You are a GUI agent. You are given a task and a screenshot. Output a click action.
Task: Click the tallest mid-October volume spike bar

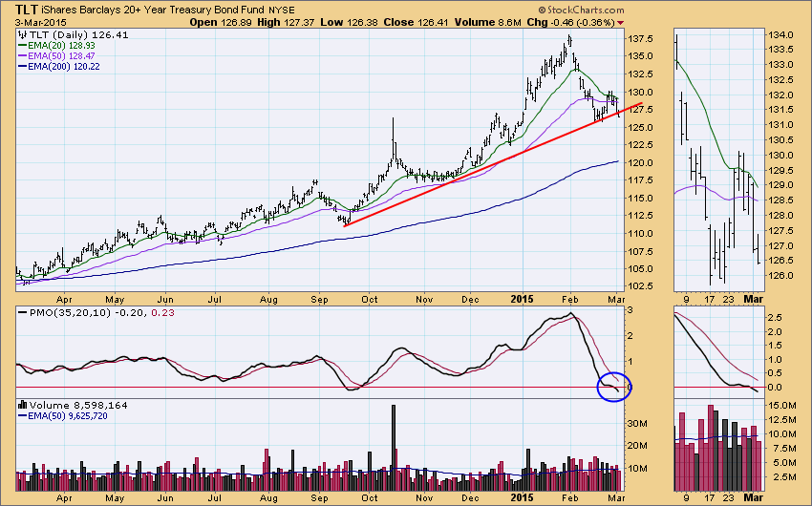[x=394, y=448]
